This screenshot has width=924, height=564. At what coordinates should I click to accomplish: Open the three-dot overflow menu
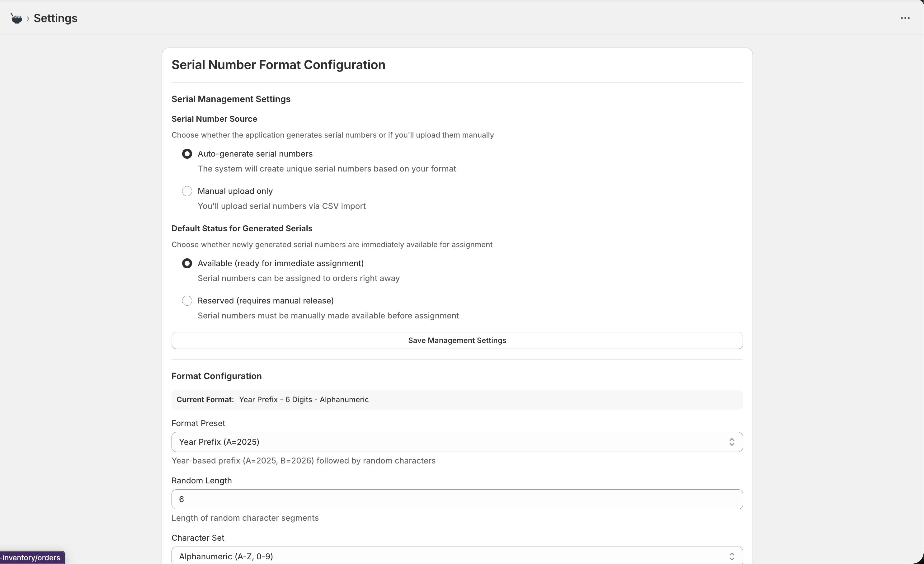[906, 18]
